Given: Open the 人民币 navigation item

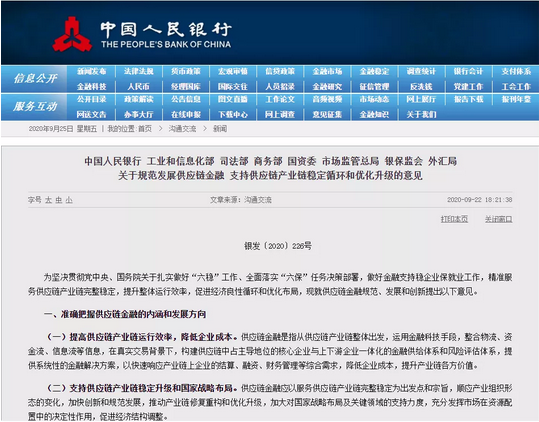Looking at the screenshot, I should coord(139,87).
